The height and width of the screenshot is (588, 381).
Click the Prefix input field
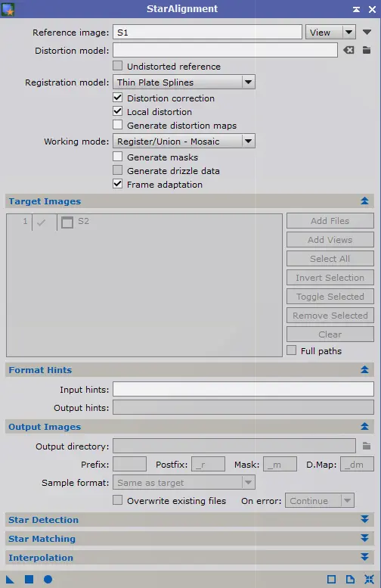point(129,464)
